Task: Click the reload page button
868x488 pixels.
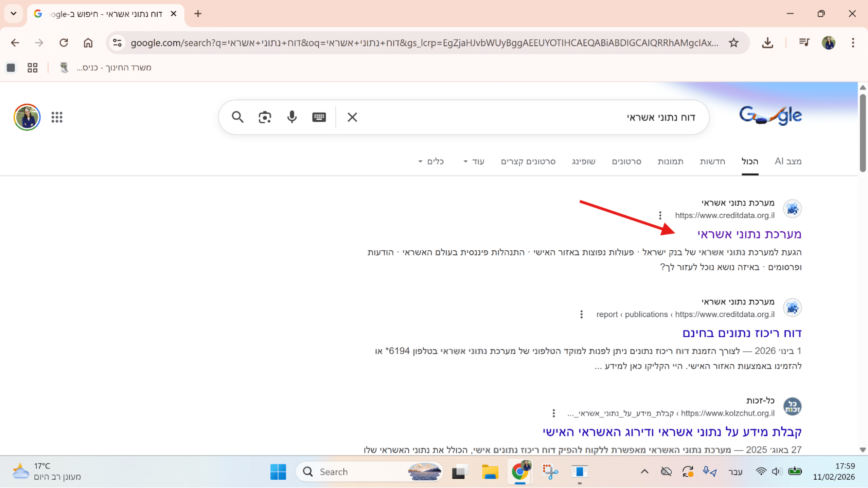Action: (64, 43)
